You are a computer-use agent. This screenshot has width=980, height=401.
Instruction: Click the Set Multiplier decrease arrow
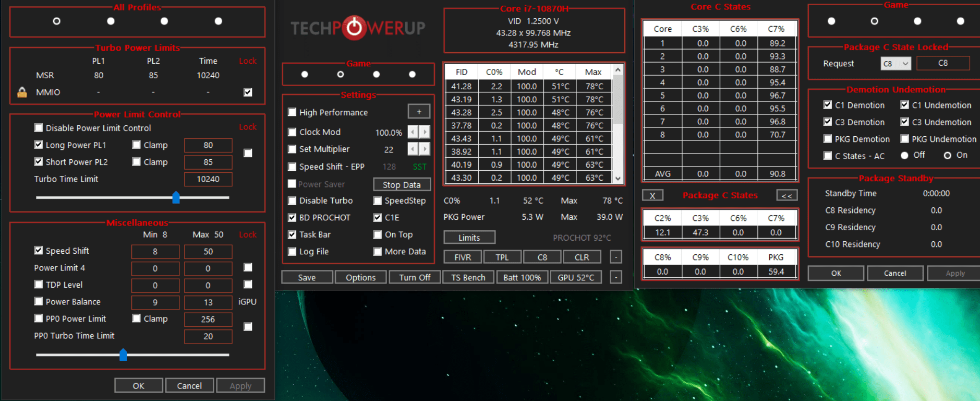click(413, 149)
